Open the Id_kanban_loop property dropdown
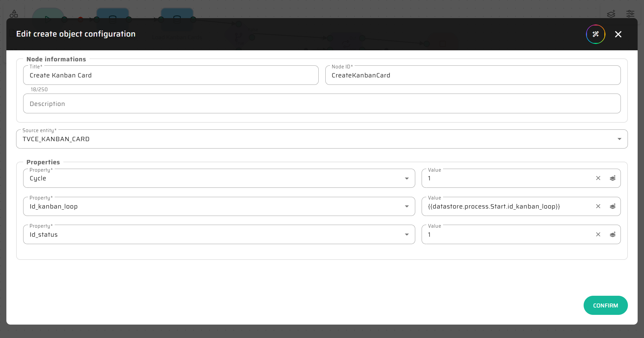 pos(407,207)
